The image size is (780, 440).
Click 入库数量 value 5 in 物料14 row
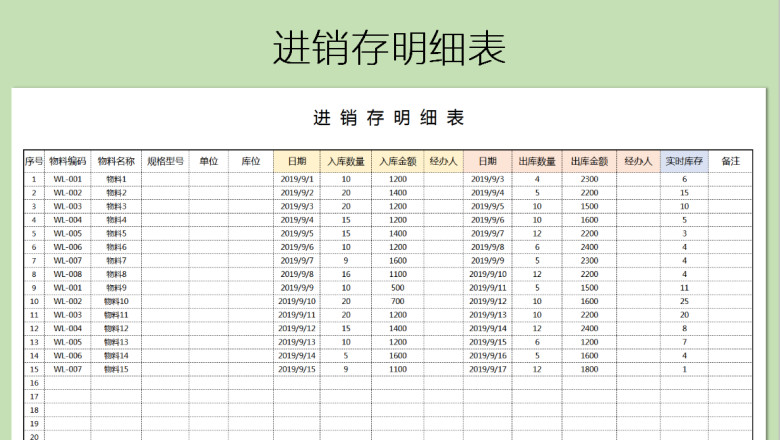[346, 355]
